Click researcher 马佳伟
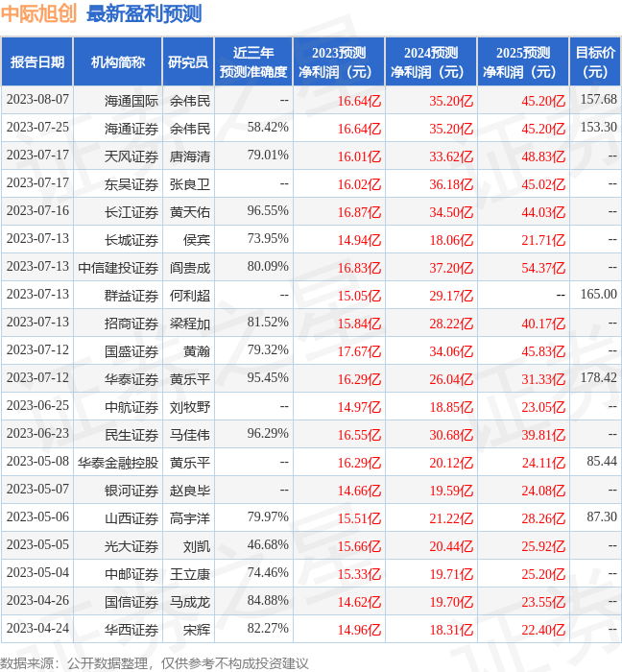The width and height of the screenshot is (622, 672). point(190,436)
